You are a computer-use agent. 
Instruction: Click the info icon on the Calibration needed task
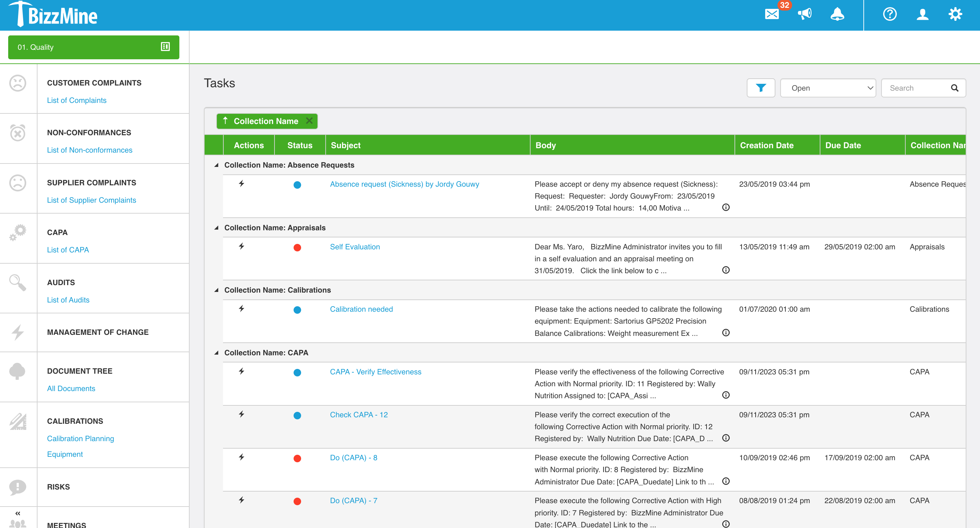(726, 332)
